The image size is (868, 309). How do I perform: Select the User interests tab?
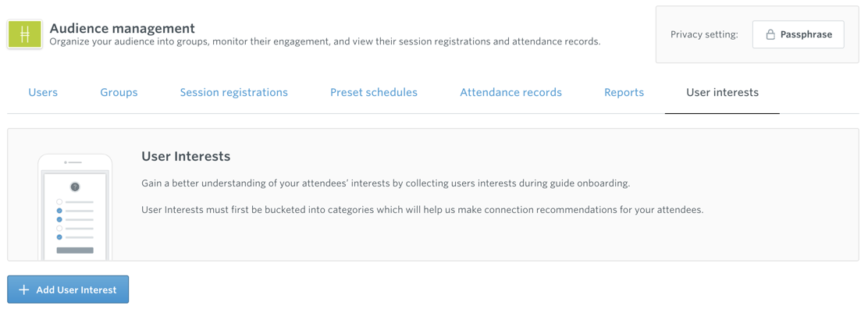coord(722,93)
